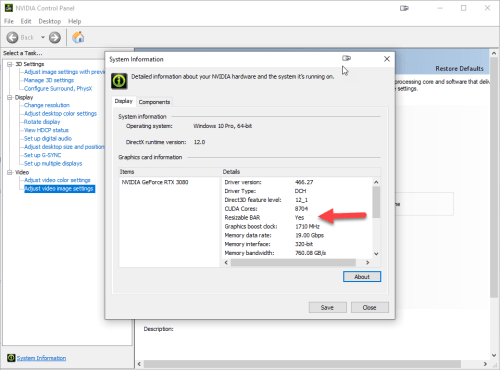Close the System Information dialog with X
This screenshot has width=500, height=370.
tap(387, 59)
